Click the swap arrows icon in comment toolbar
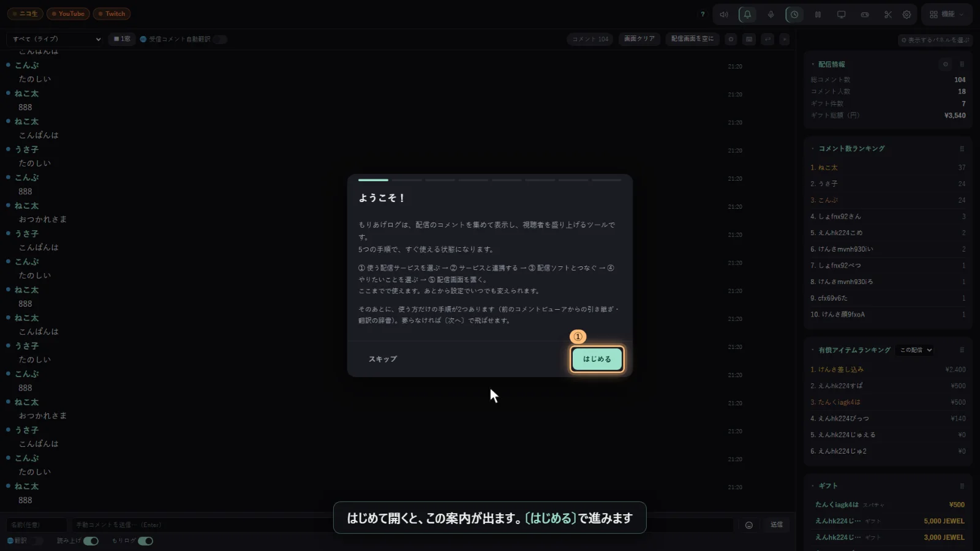 [x=767, y=39]
